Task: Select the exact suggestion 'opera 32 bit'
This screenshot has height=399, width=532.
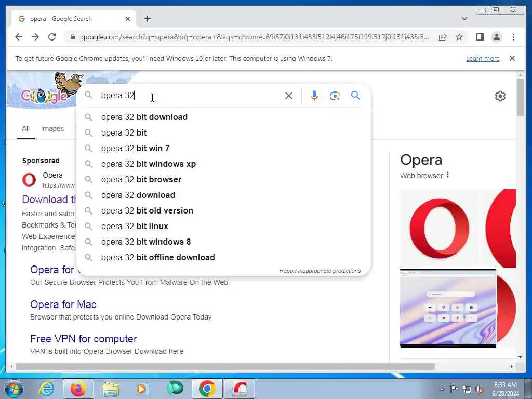Action: point(224,132)
